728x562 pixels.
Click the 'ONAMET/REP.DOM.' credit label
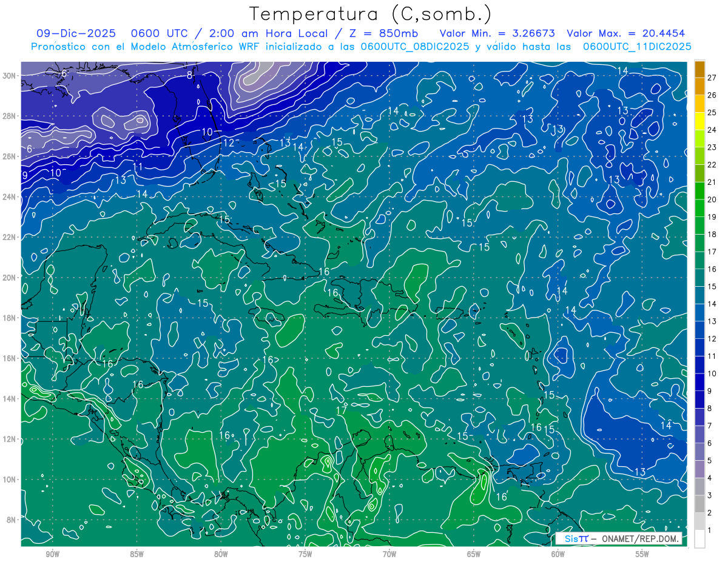[x=639, y=538]
